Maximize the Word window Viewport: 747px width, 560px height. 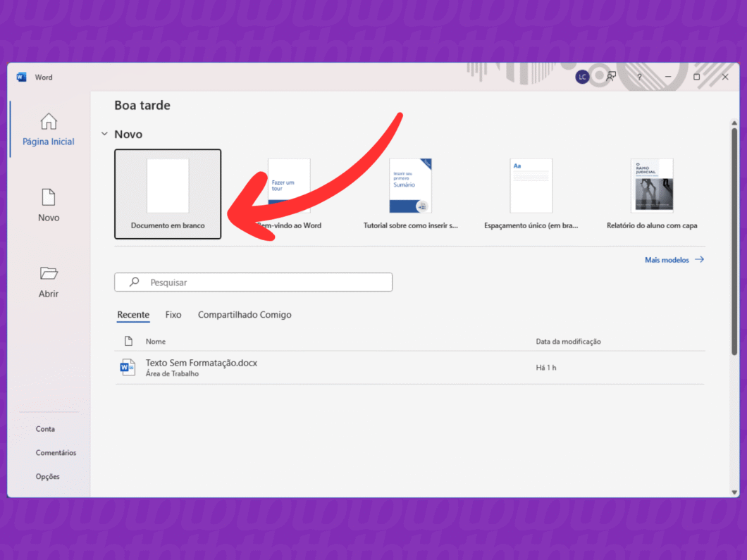pos(696,77)
